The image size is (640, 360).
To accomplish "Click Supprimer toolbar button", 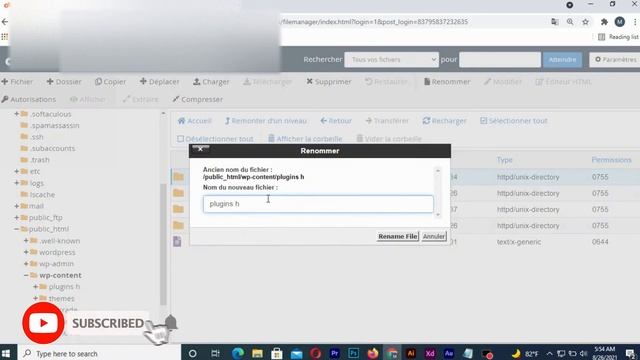I will [x=329, y=82].
